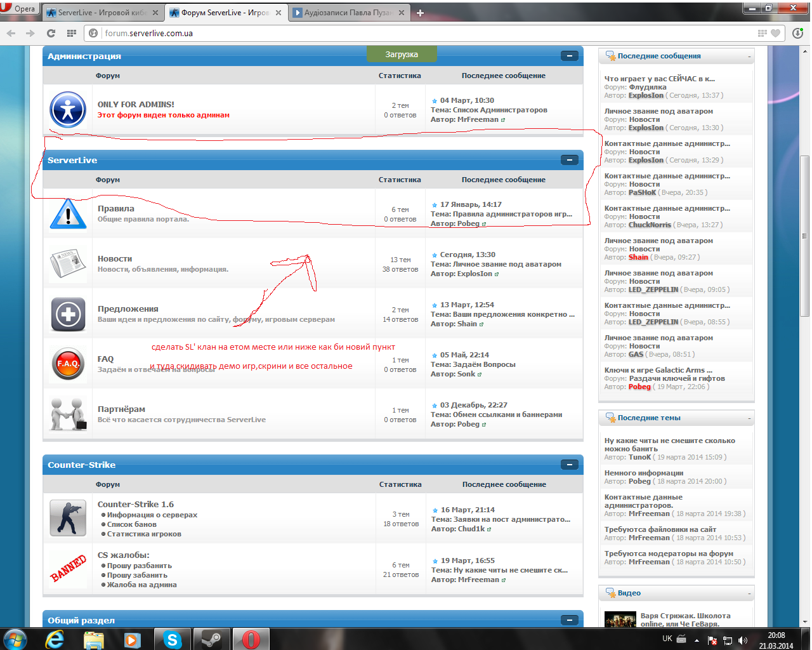Click the UK language indicator in tray
Image resolution: width=812 pixels, height=650 pixels.
click(x=667, y=639)
